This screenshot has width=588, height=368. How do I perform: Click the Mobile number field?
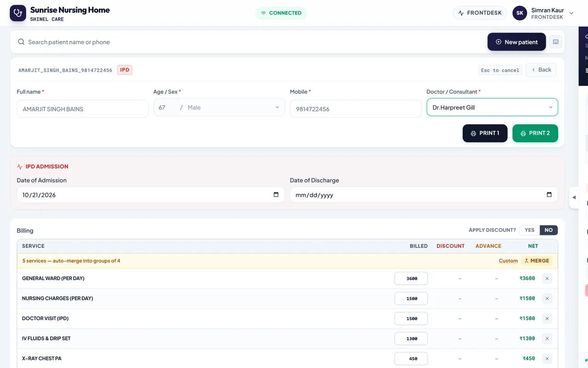[356, 109]
